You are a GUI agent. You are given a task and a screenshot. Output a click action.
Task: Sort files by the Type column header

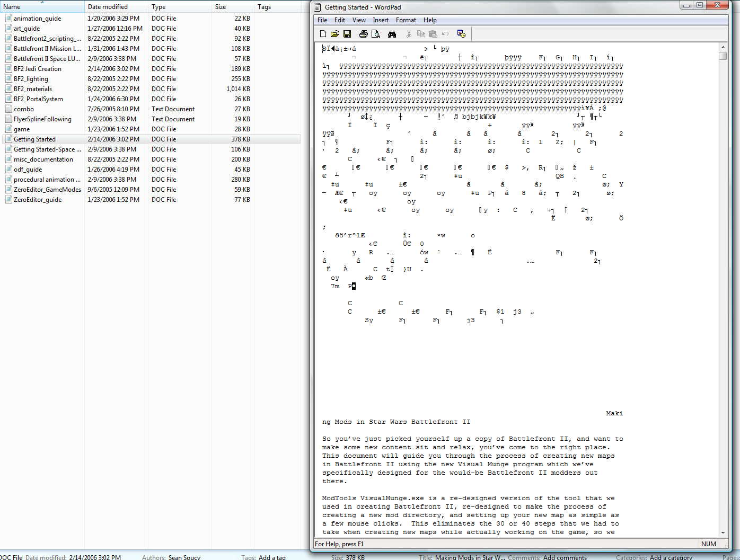click(x=180, y=6)
